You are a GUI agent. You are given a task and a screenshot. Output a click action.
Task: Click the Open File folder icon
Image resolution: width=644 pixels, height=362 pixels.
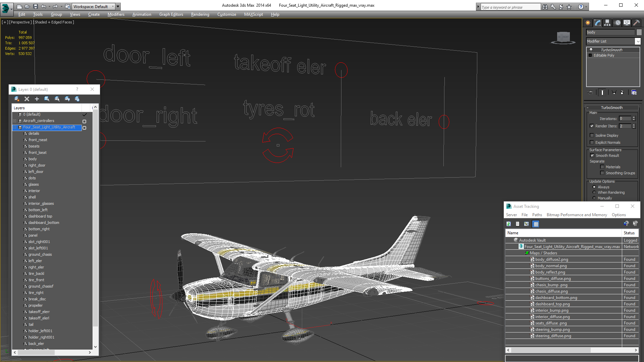pos(28,6)
